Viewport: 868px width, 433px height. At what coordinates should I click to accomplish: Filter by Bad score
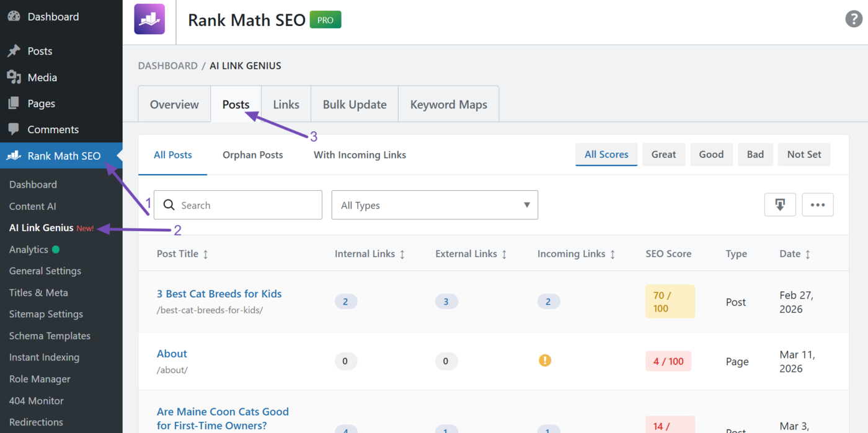[x=755, y=154]
